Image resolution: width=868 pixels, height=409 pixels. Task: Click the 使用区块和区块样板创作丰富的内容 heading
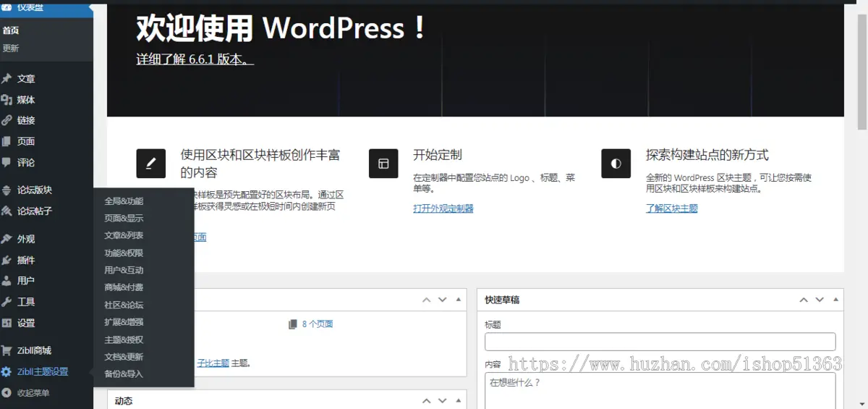(x=260, y=164)
